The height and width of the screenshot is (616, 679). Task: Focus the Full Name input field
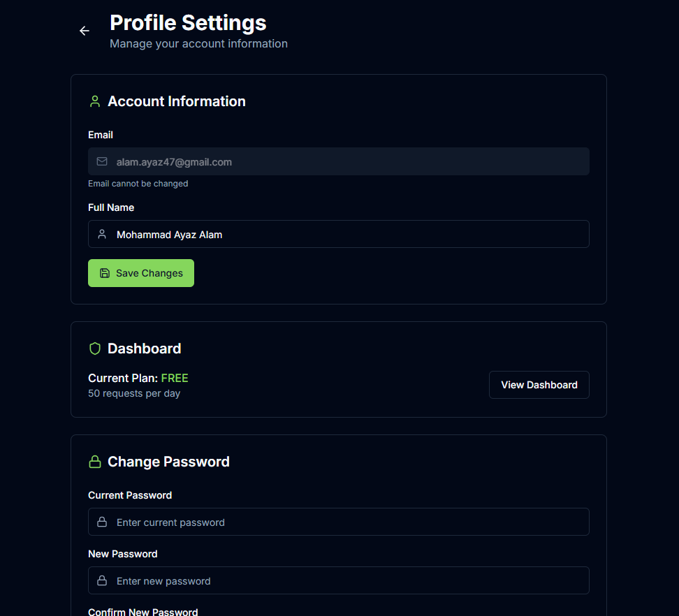coord(339,234)
